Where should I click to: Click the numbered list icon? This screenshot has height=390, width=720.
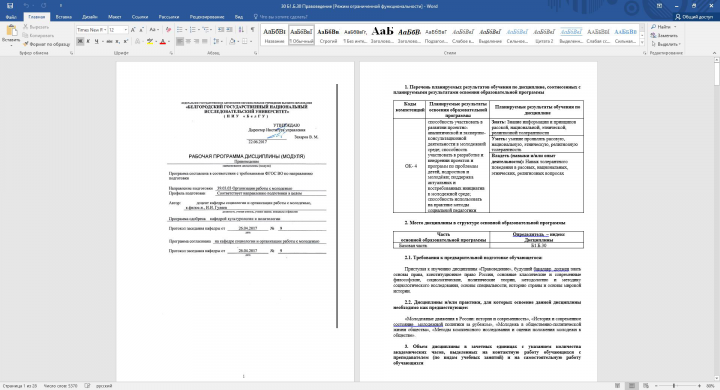coord(192,30)
